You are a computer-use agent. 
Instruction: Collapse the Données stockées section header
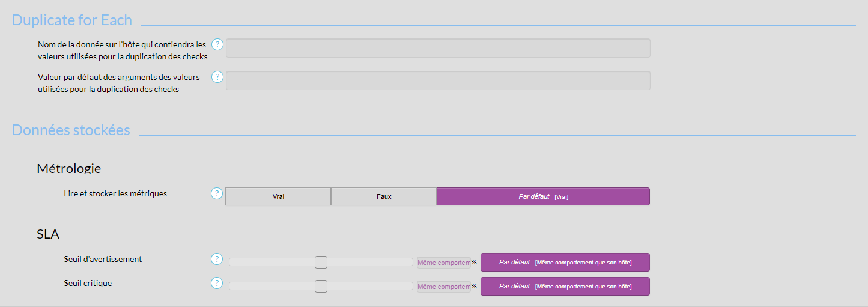71,130
